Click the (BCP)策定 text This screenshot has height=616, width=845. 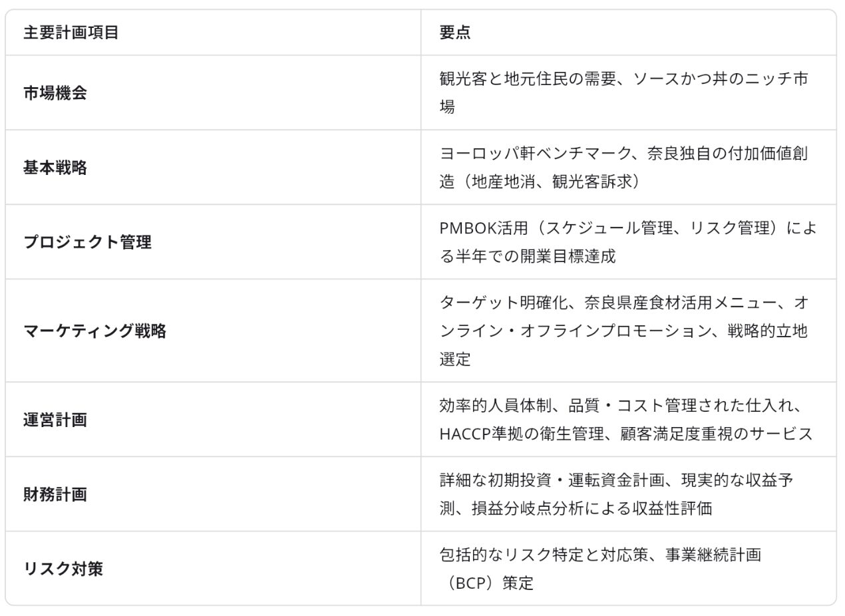coord(486,583)
